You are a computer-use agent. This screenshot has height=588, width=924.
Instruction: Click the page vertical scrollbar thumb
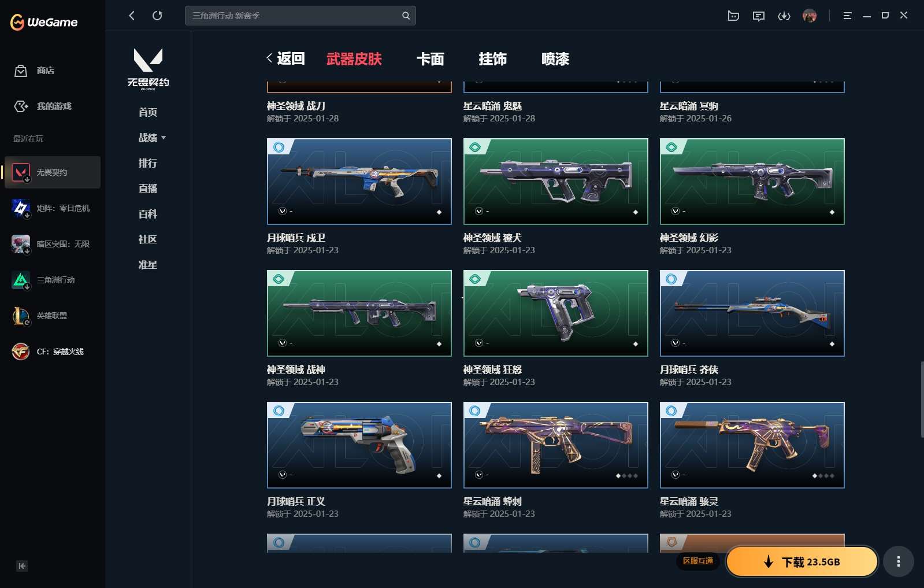pos(922,399)
